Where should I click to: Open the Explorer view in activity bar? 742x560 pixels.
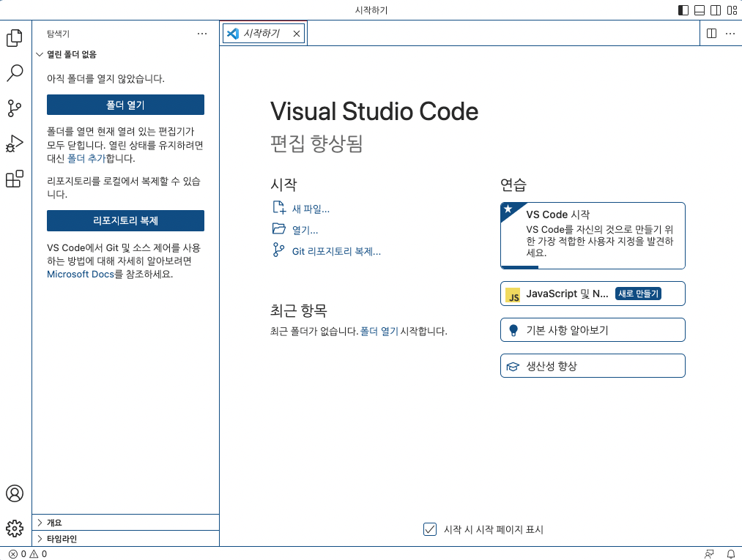coord(15,38)
